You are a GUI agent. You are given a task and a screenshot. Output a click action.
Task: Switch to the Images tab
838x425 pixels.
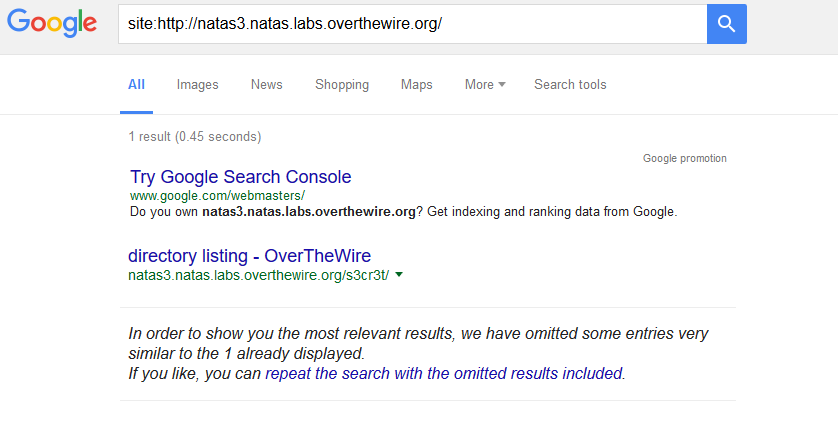pos(197,84)
